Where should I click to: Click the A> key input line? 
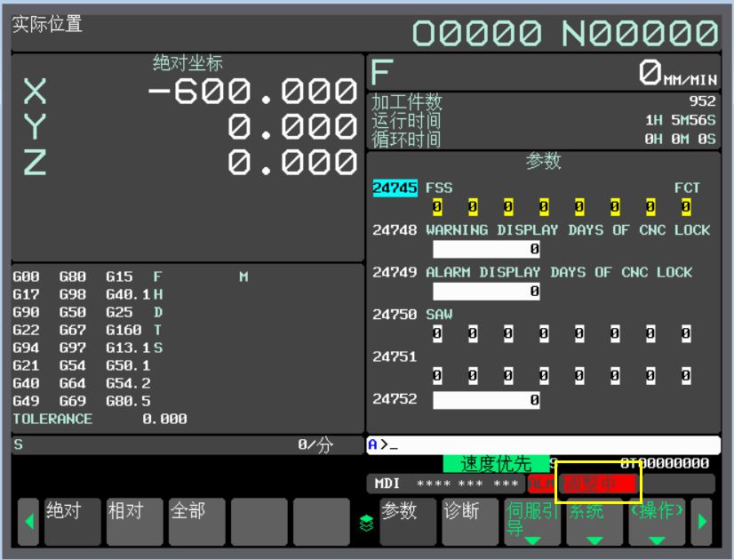click(543, 444)
